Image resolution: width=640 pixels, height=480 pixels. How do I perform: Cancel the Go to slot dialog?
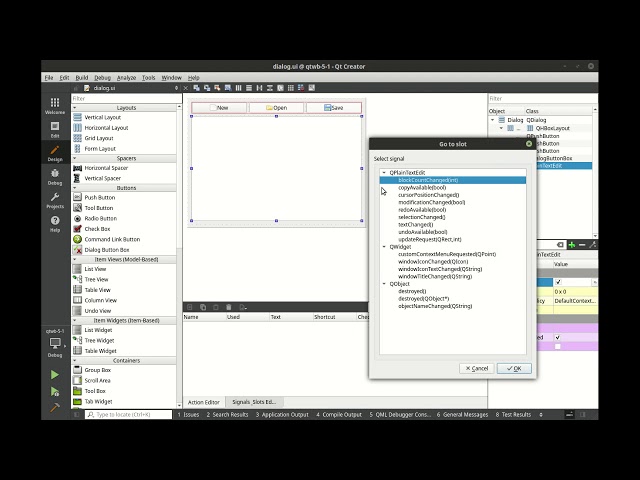(477, 369)
